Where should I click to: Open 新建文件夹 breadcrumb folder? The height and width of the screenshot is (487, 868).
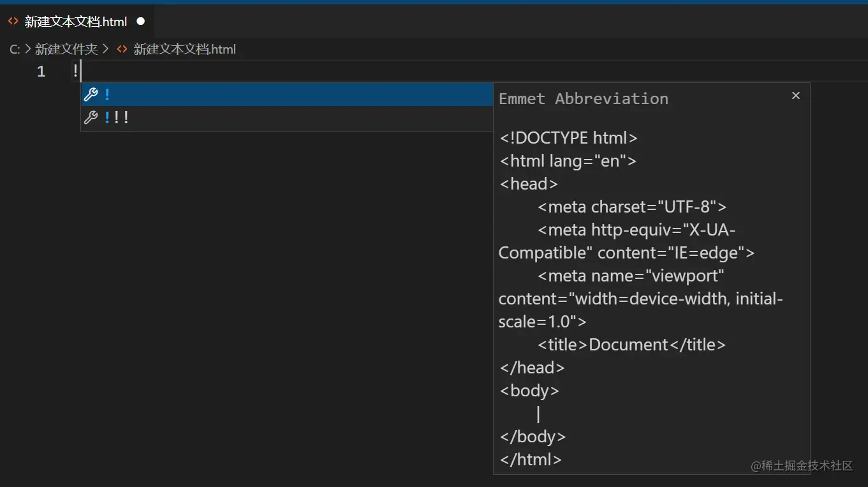click(66, 49)
